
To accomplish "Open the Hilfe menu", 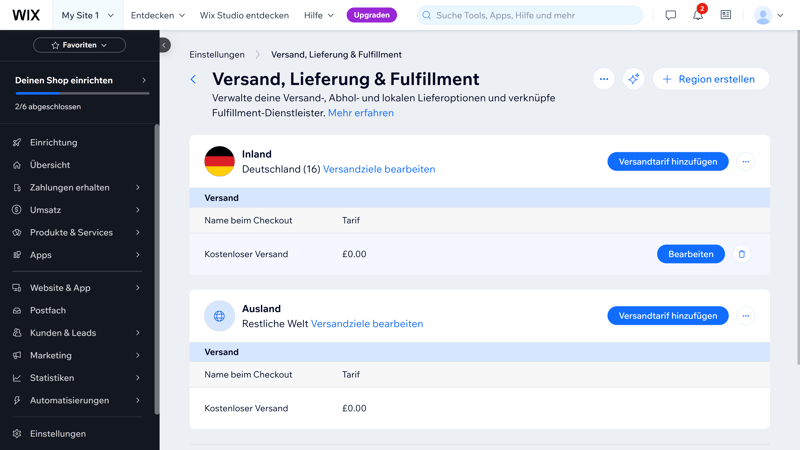I will pyautogui.click(x=318, y=15).
